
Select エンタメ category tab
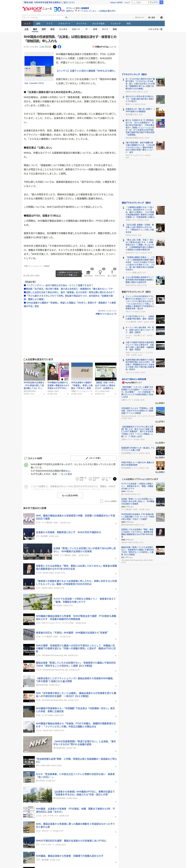coord(63,29)
